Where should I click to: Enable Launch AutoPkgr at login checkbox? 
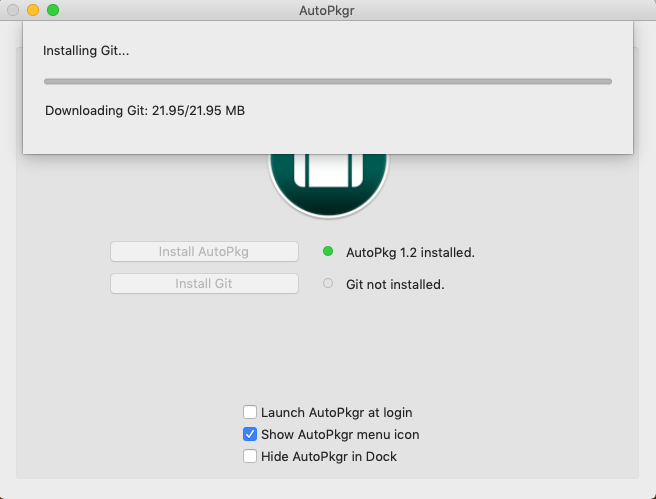coord(250,412)
